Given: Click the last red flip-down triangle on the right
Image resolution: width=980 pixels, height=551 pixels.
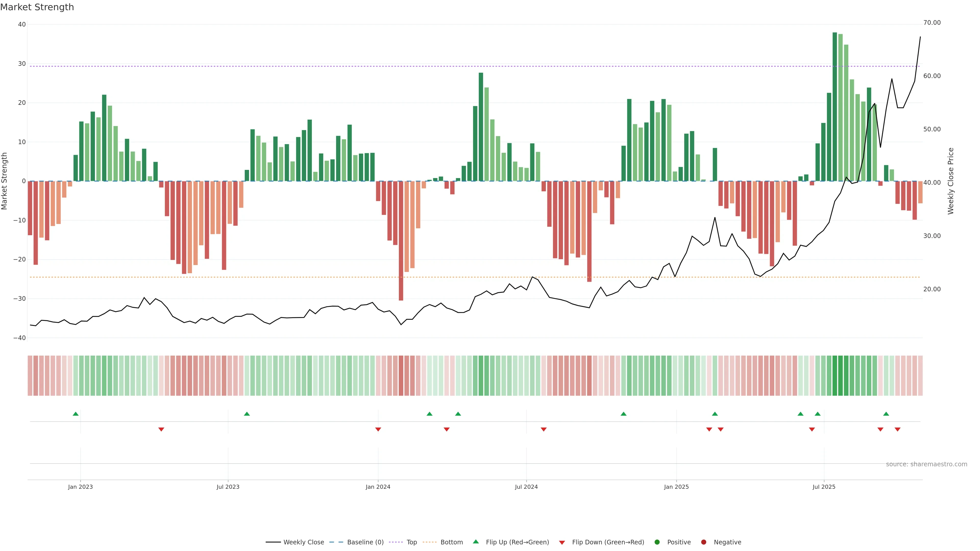Looking at the screenshot, I should (x=898, y=429).
